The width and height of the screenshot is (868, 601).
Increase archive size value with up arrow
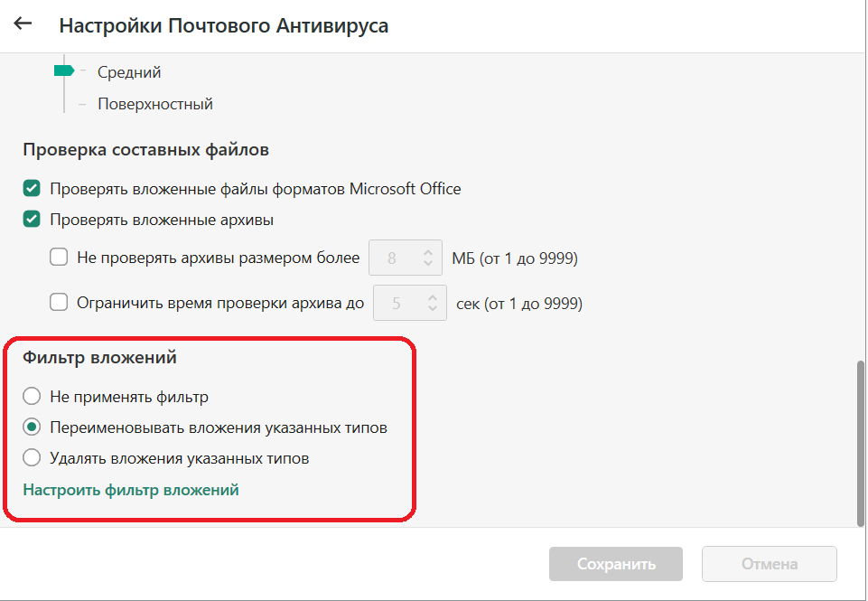pos(427,252)
